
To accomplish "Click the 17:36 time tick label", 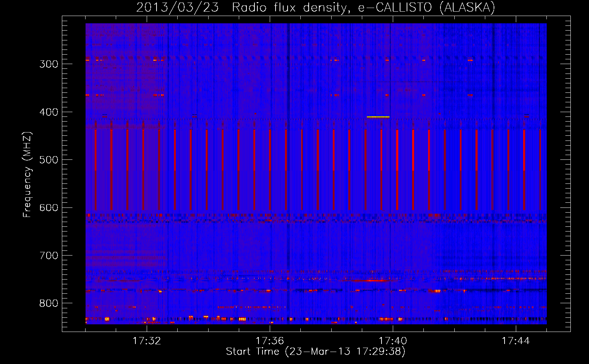I will pyautogui.click(x=270, y=341).
